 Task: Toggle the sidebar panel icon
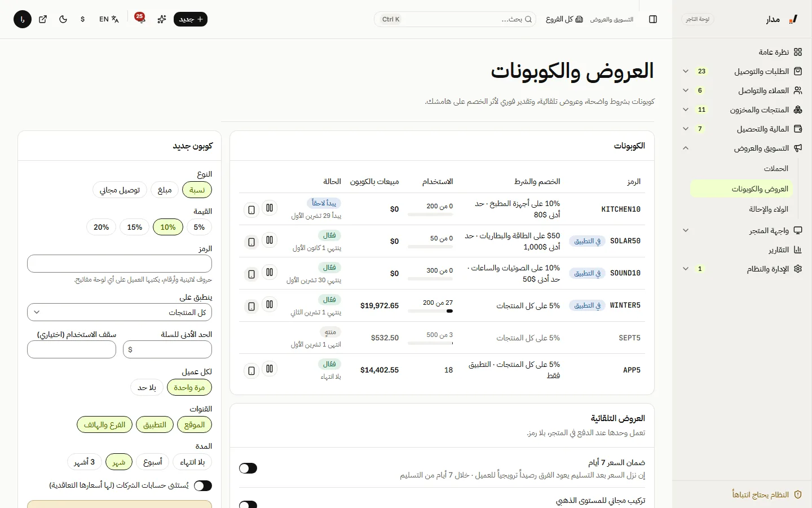(653, 19)
